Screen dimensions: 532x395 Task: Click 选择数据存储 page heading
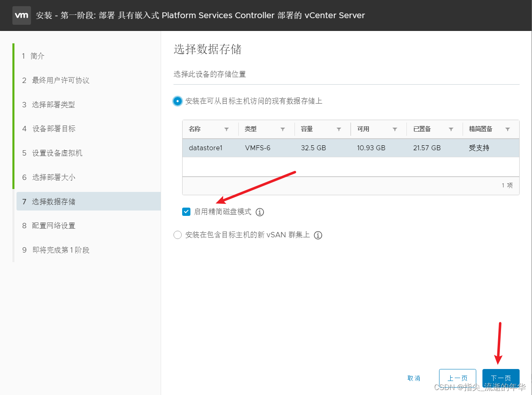[207, 49]
